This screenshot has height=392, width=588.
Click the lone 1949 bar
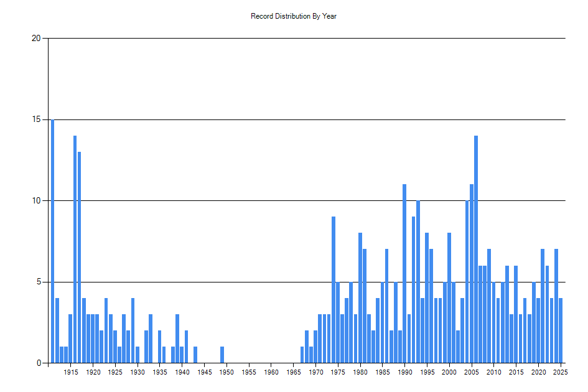tap(222, 355)
